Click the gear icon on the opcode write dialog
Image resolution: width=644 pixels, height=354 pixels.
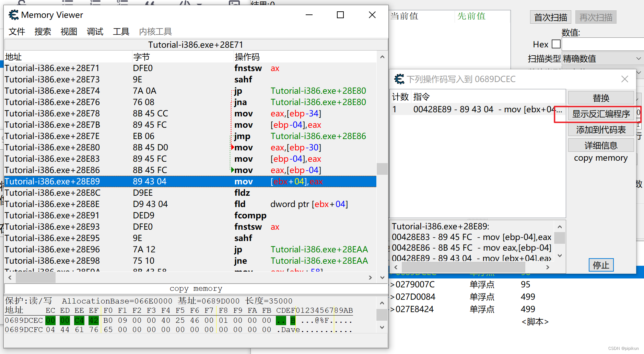tap(399, 79)
